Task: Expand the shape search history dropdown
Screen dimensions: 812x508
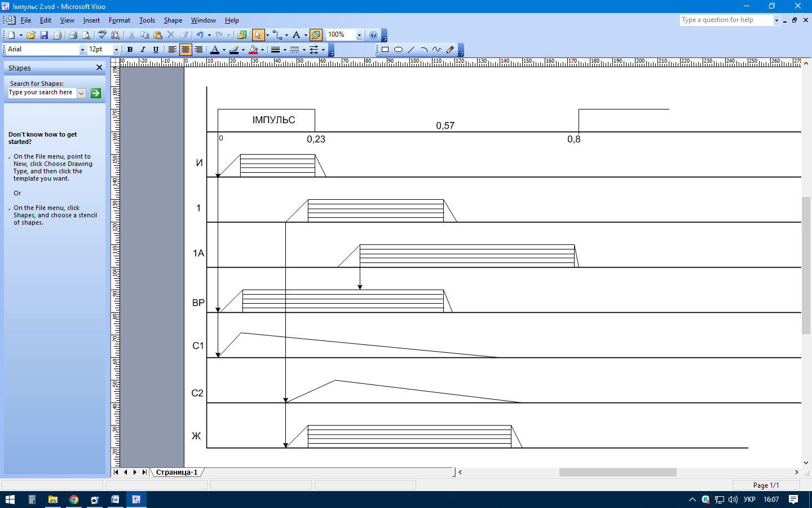Action: [81, 93]
